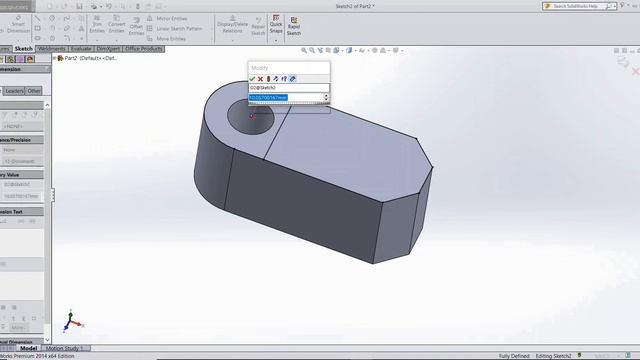Click Zoom to Area magnifier icon

click(312, 50)
